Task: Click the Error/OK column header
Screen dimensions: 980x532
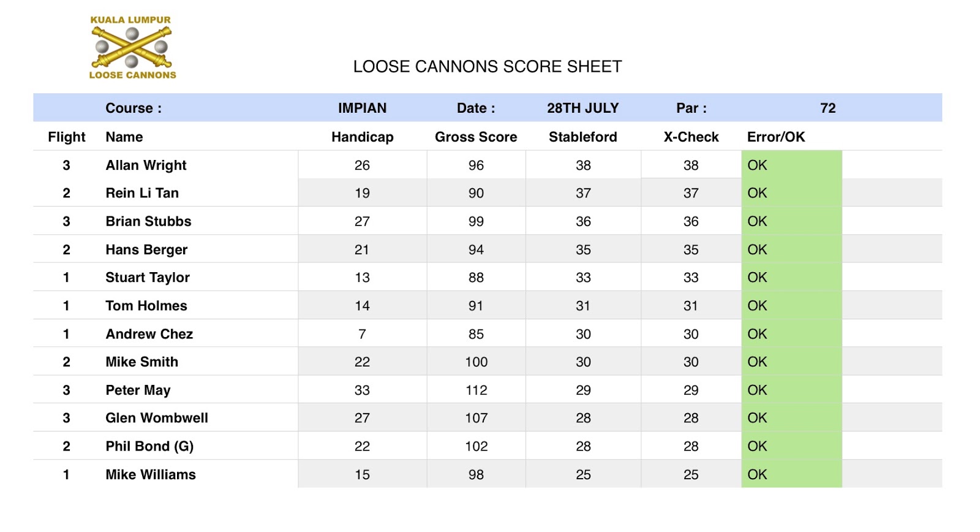Action: 775,137
